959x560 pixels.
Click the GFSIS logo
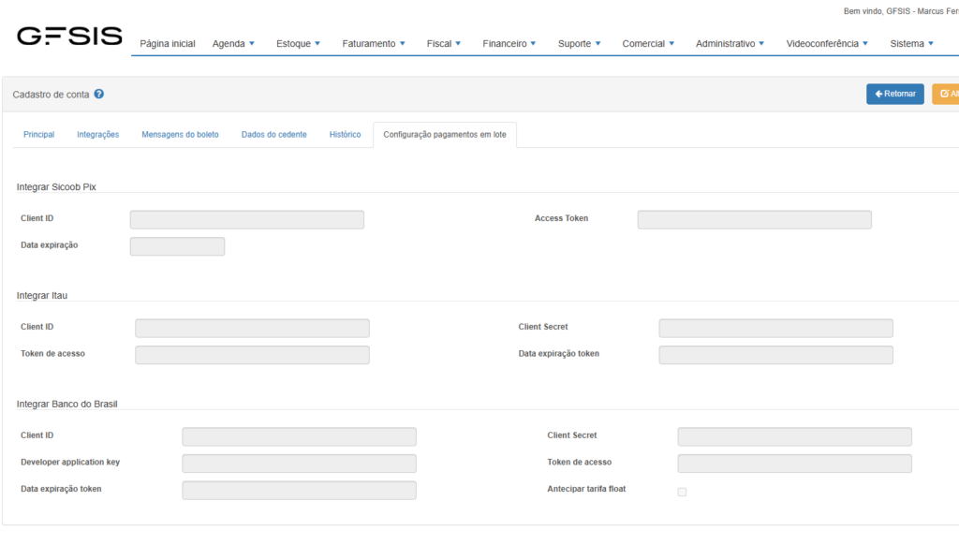(x=69, y=37)
